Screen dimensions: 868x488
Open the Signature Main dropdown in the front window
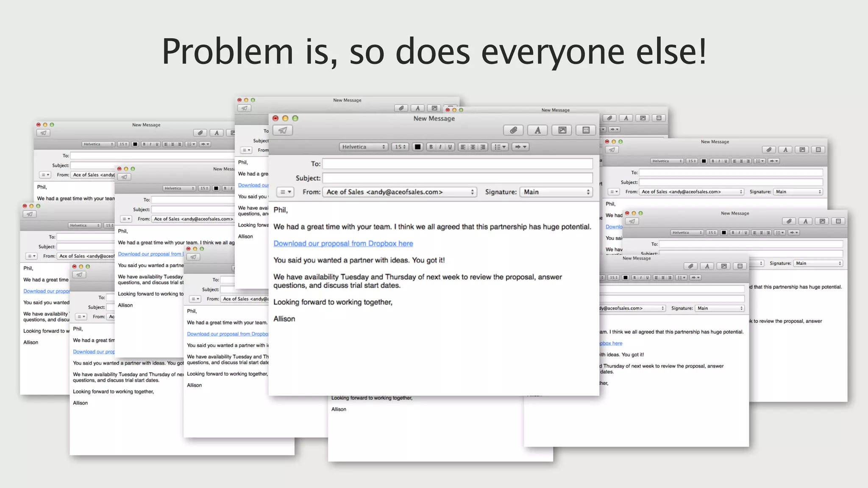[x=556, y=192]
